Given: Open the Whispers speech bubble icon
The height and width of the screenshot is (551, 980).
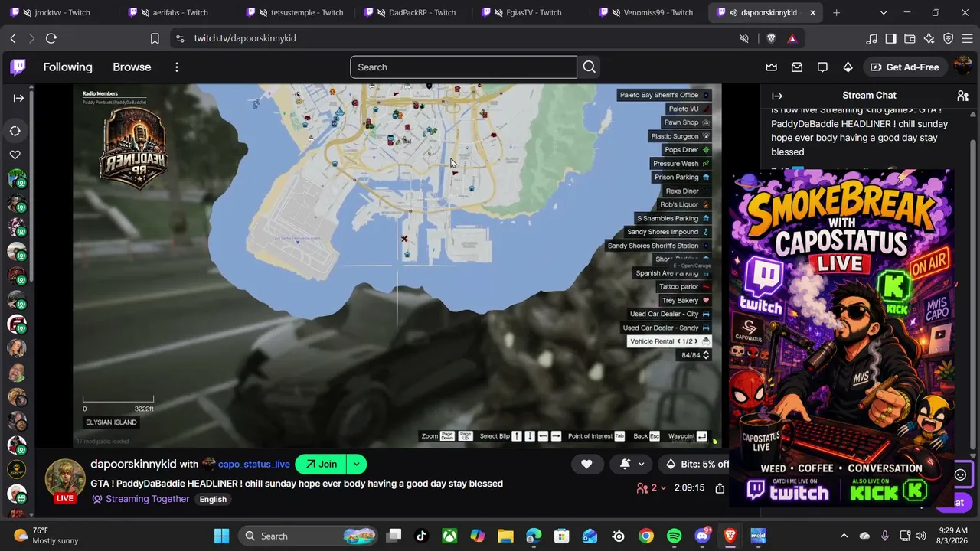Looking at the screenshot, I should click(822, 67).
